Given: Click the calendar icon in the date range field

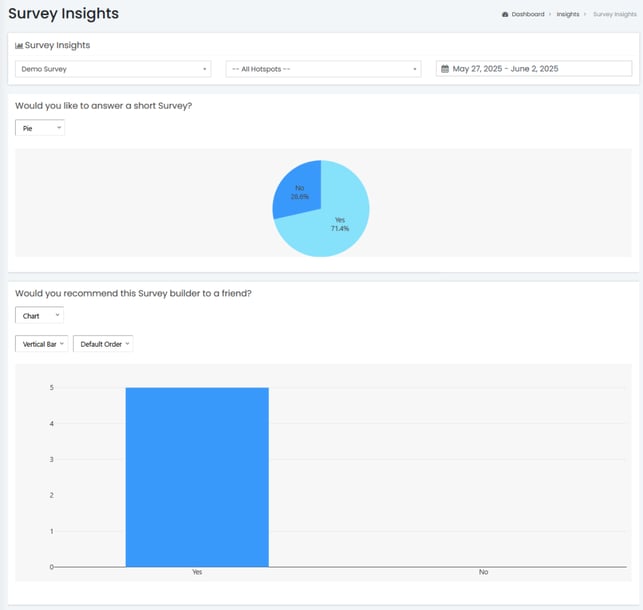Looking at the screenshot, I should pyautogui.click(x=445, y=69).
